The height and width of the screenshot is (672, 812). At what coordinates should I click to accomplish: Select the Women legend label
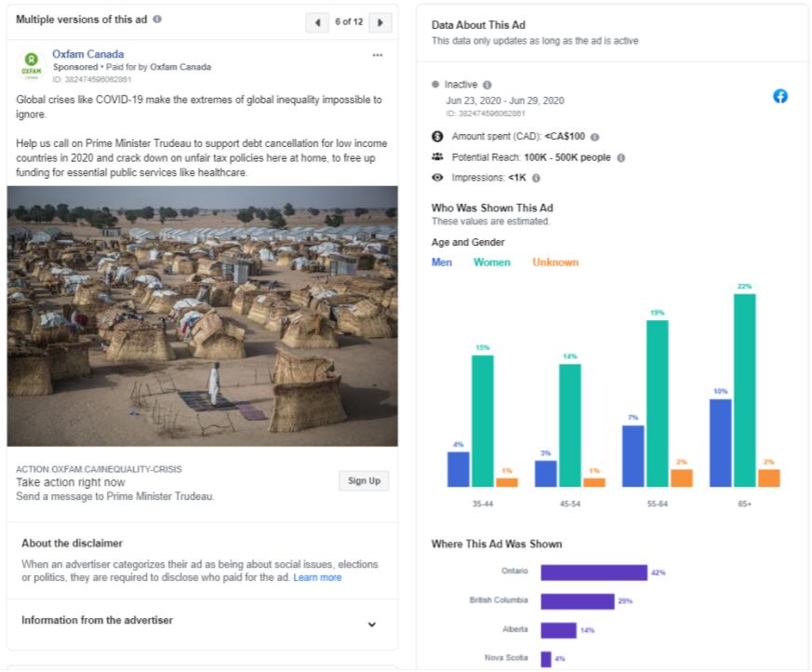pyautogui.click(x=492, y=262)
